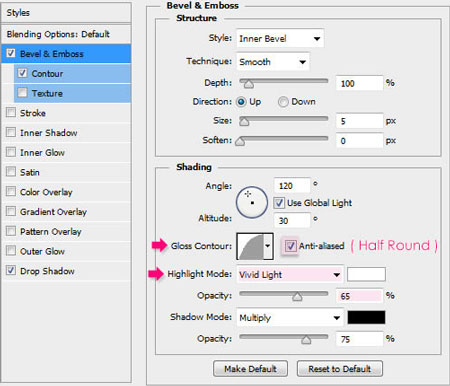The image size is (450, 386).
Task: Click the Angle field showing 120
Action: 292,185
